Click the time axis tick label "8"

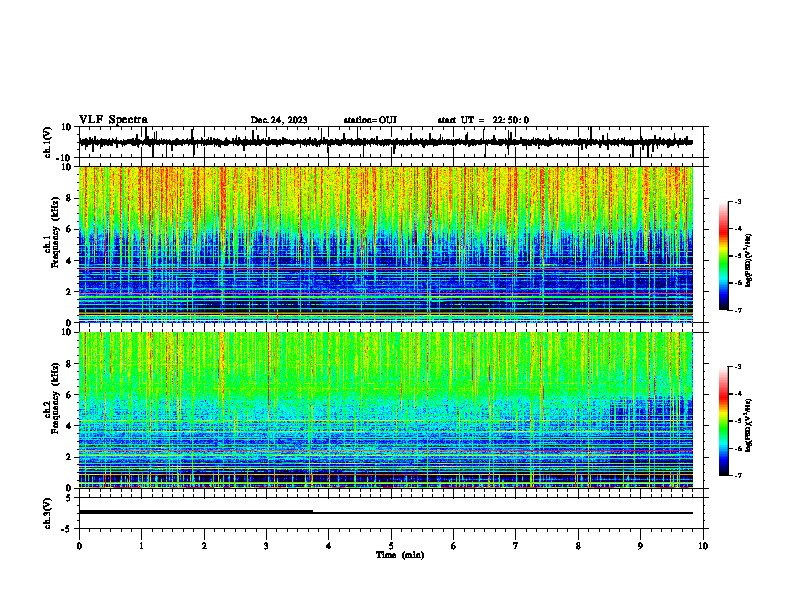[x=578, y=546]
